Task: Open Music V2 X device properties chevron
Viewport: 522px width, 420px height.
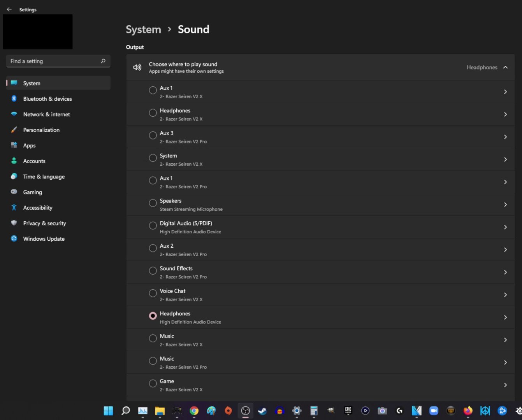Action: point(505,340)
